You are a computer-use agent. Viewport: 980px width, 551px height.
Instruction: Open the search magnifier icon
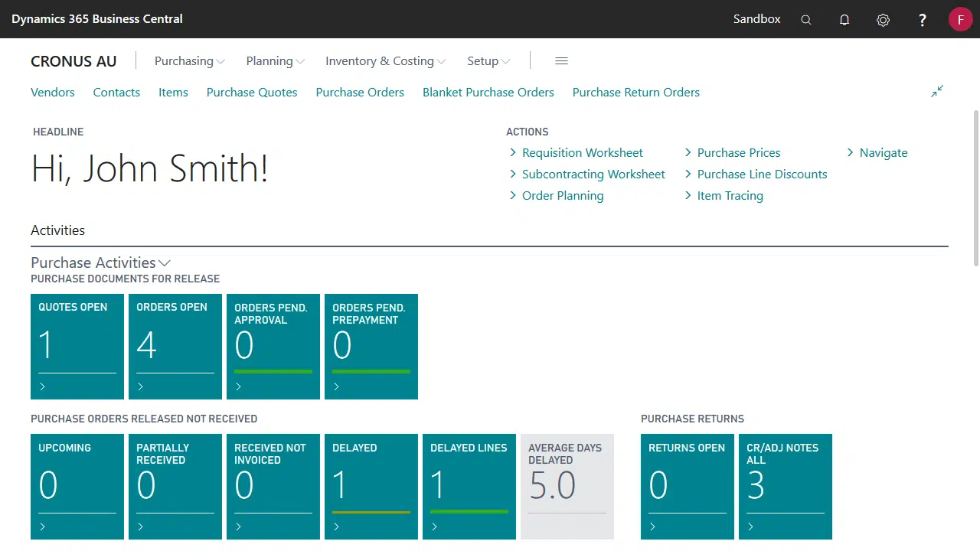pyautogui.click(x=805, y=20)
